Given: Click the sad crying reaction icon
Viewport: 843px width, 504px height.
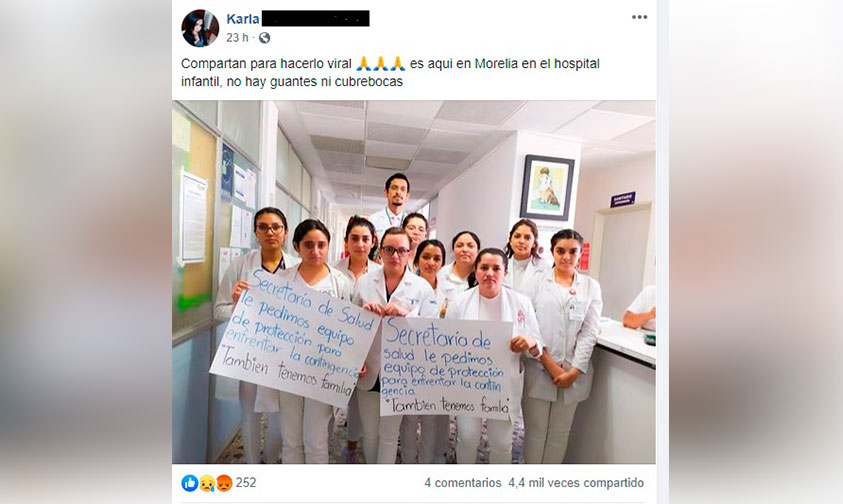Looking at the screenshot, I should click(x=207, y=483).
